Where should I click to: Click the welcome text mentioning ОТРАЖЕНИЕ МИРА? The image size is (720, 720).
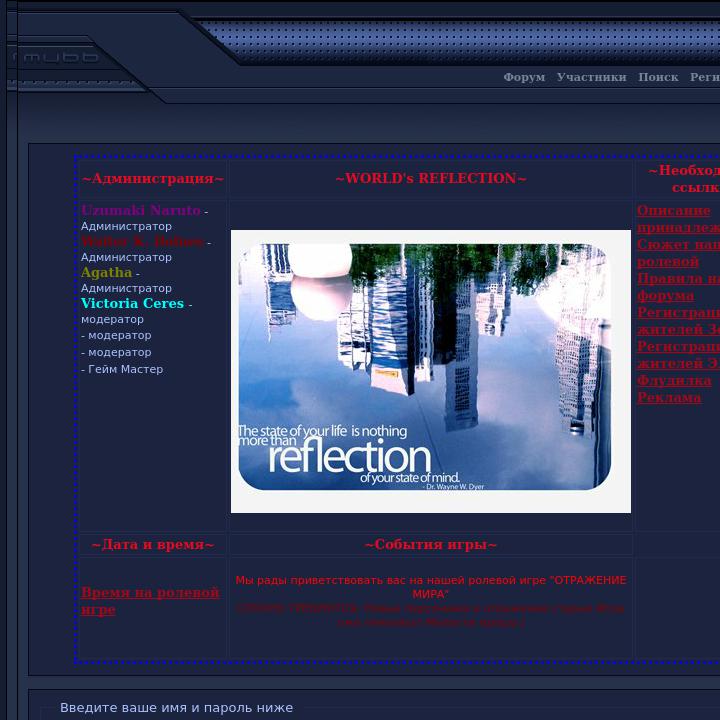click(431, 587)
